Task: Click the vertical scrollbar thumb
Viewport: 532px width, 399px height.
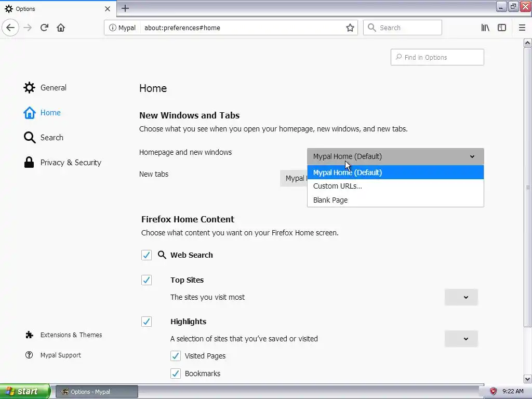Action: (x=527, y=187)
